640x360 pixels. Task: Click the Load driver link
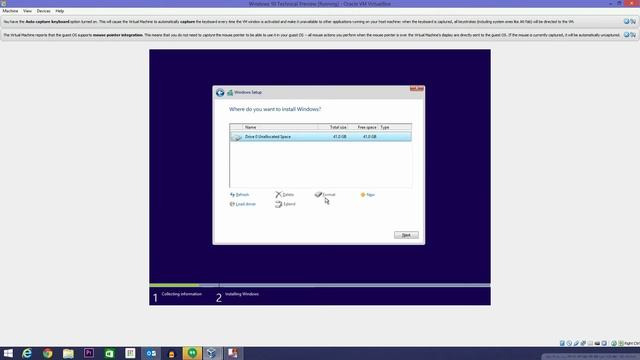[x=243, y=204]
